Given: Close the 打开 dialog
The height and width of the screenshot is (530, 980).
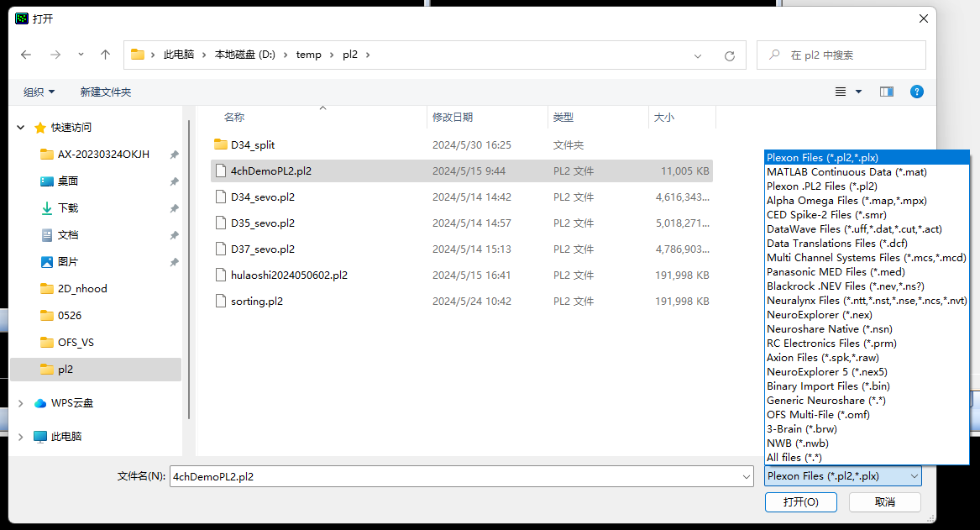Looking at the screenshot, I should 923,18.
